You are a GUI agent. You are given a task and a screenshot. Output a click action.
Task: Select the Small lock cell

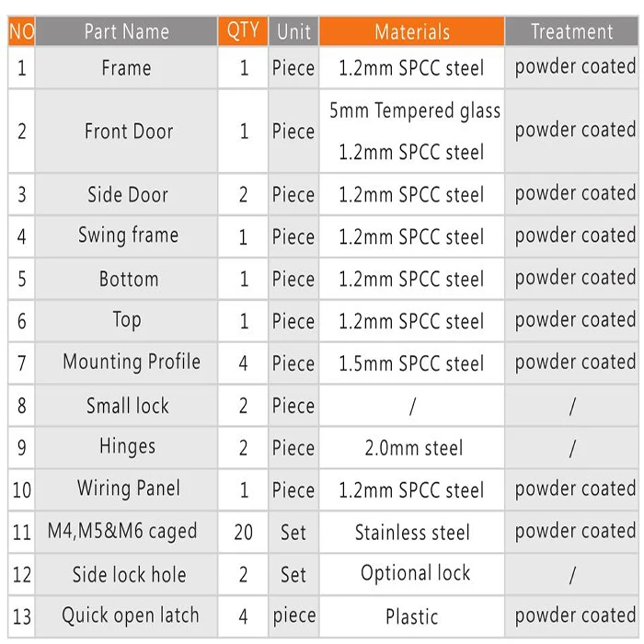pyautogui.click(x=128, y=406)
